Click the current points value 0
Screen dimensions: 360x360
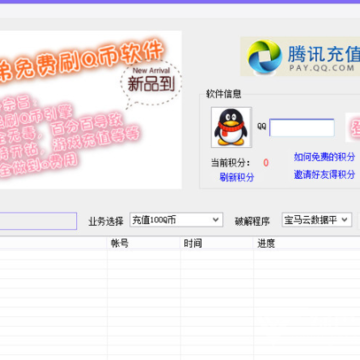point(266,163)
